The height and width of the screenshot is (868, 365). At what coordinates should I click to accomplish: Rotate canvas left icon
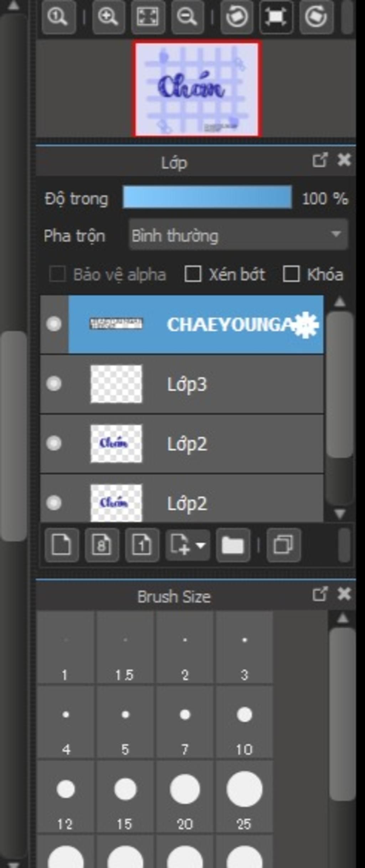[237, 16]
